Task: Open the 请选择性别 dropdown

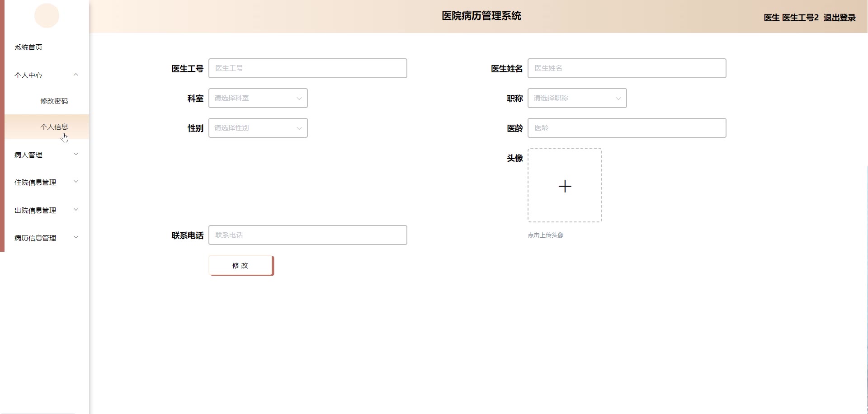Action: 258,128
